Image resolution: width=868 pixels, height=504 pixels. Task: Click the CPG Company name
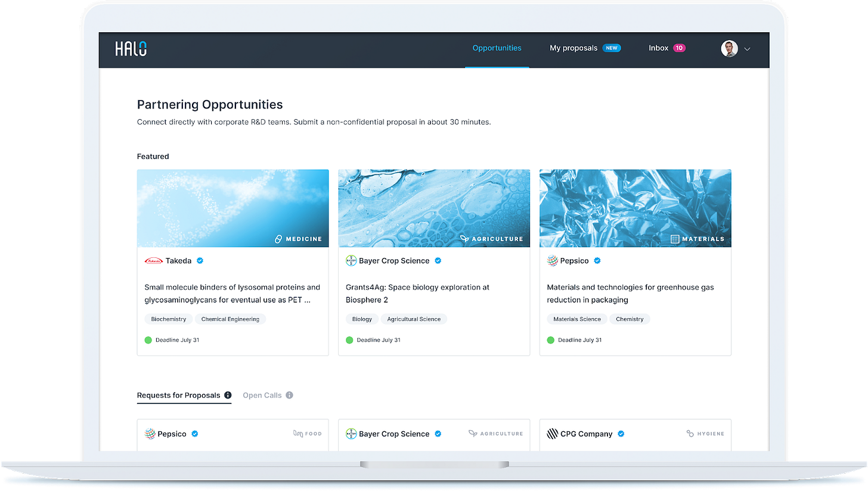point(587,434)
